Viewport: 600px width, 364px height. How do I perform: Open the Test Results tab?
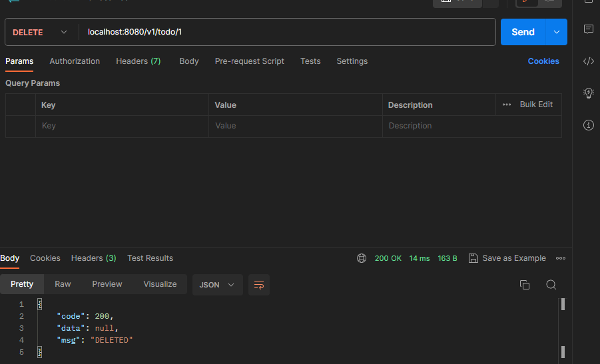click(x=150, y=258)
